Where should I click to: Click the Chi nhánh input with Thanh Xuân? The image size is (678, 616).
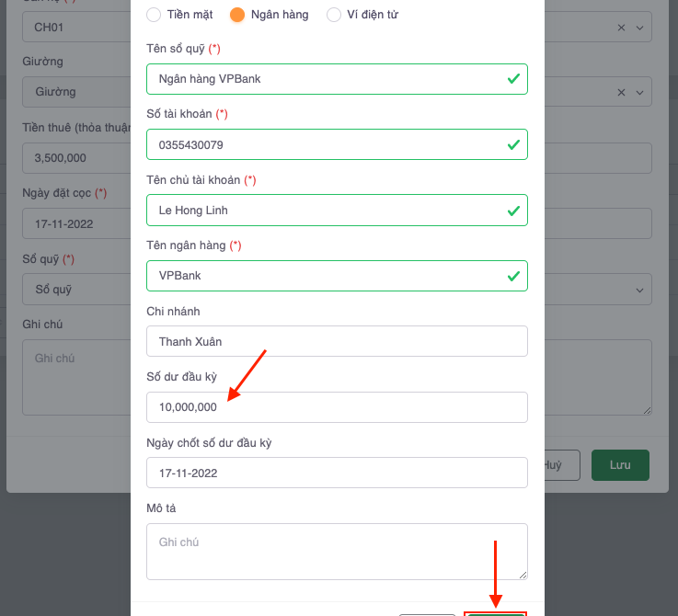click(337, 341)
